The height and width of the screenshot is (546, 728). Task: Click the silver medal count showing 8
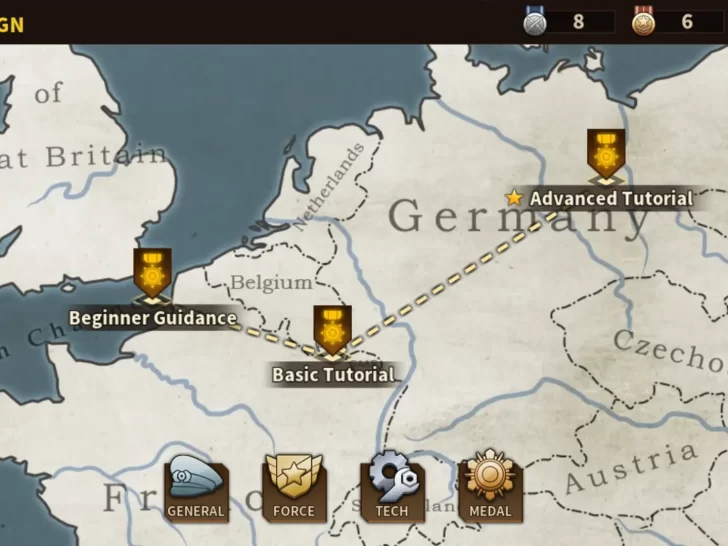pyautogui.click(x=578, y=22)
